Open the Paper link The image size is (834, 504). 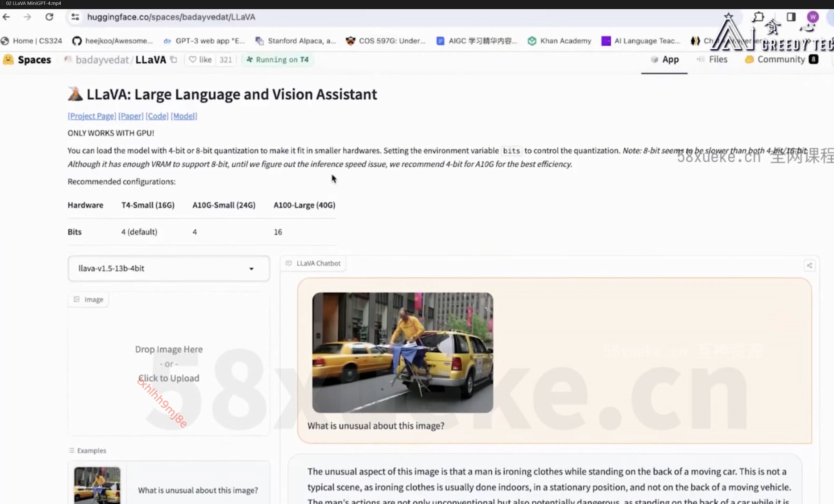pyautogui.click(x=131, y=116)
